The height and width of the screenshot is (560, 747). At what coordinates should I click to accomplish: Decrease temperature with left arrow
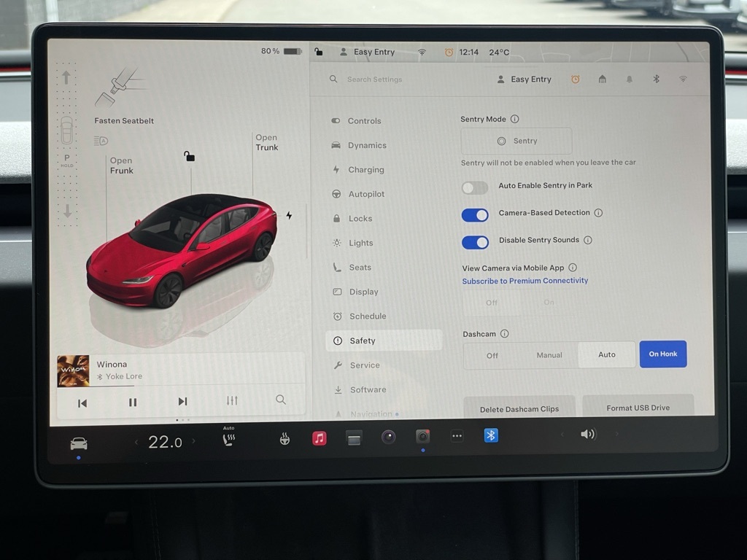pyautogui.click(x=136, y=442)
